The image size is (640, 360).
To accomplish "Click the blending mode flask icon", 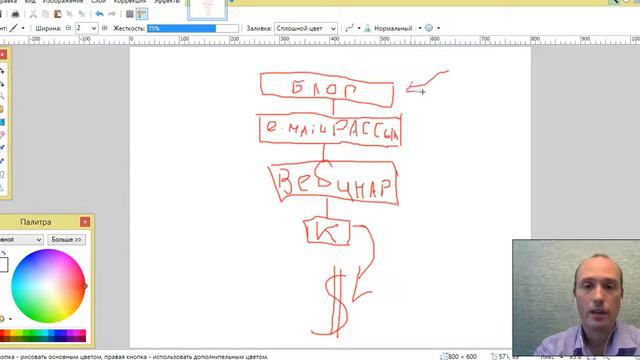I will pyautogui.click(x=367, y=28).
